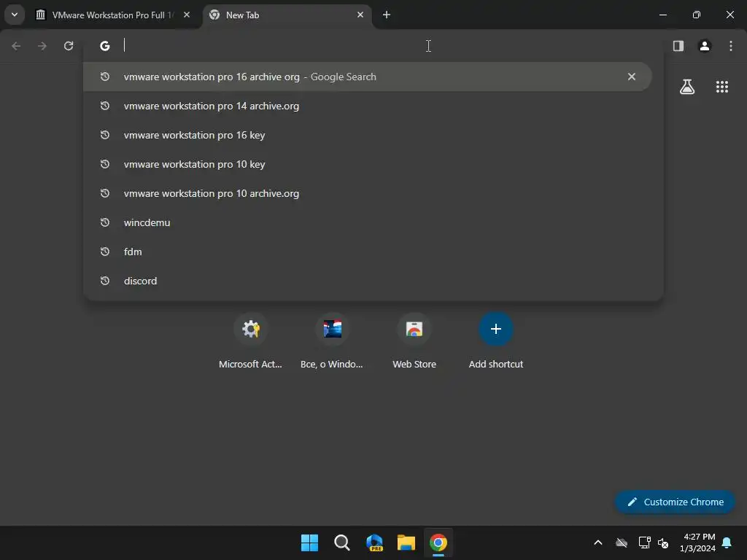This screenshot has height=560, width=747.
Task: Open Windows Search from the taskbar
Action: (x=341, y=542)
